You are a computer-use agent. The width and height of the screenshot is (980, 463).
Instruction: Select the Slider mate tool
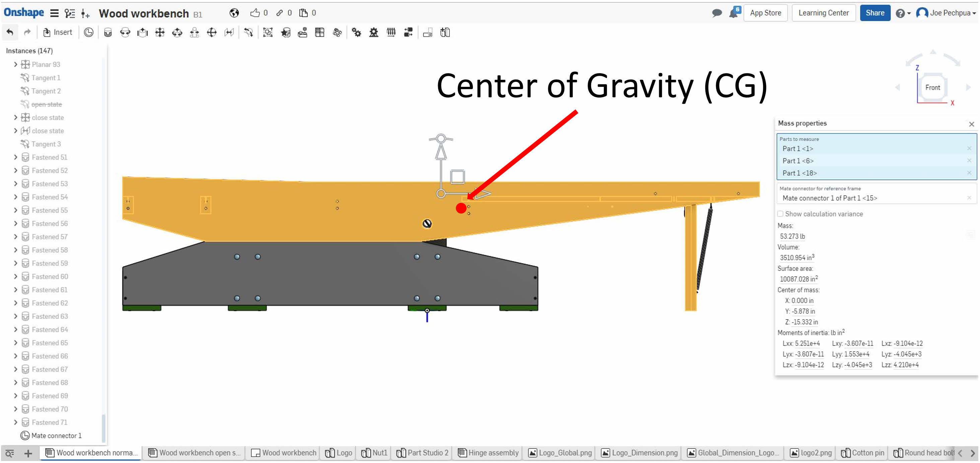coord(142,33)
